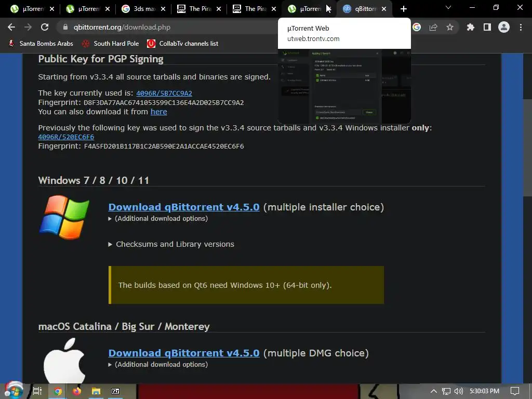Switch to the first Pirate Bay tab

[x=199, y=9]
